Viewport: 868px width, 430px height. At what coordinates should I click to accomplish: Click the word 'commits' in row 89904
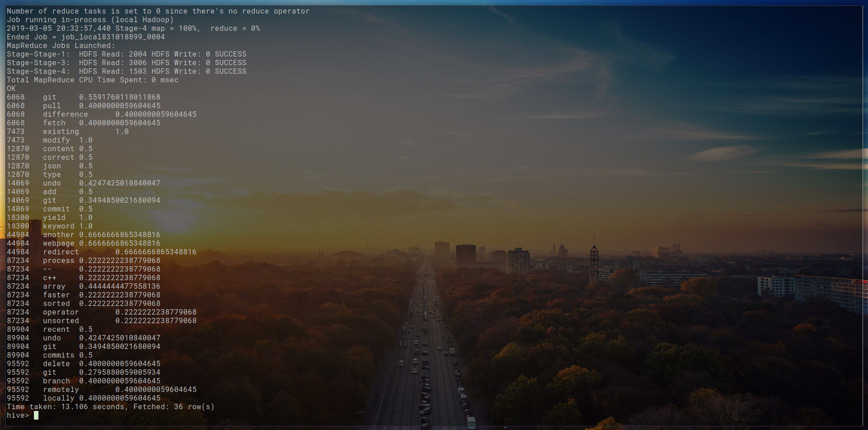pos(59,355)
